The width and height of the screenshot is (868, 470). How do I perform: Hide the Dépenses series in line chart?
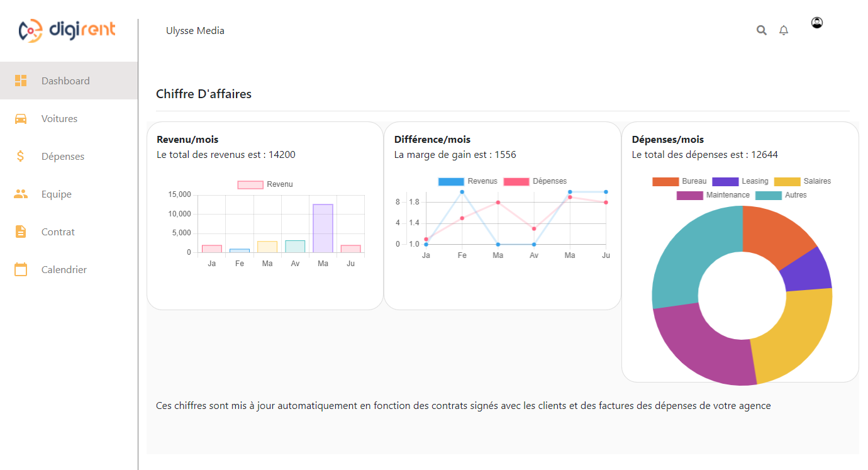pyautogui.click(x=535, y=181)
